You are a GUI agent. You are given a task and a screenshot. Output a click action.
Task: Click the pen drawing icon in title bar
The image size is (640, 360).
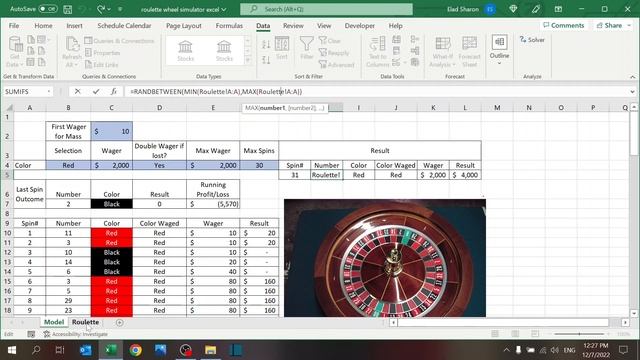[x=536, y=9]
